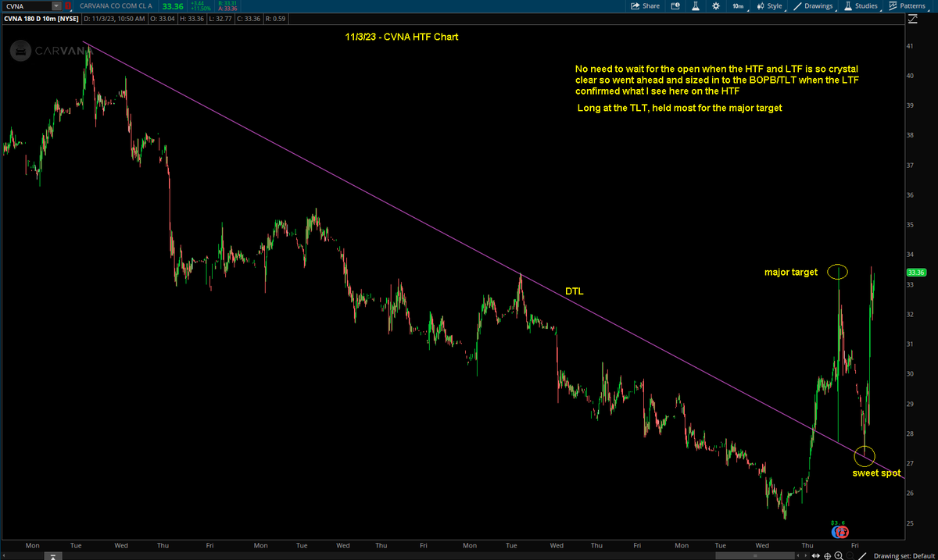Open the 'Drawing set: Default' selector
Viewport: 938px width, 560px height.
click(x=904, y=555)
